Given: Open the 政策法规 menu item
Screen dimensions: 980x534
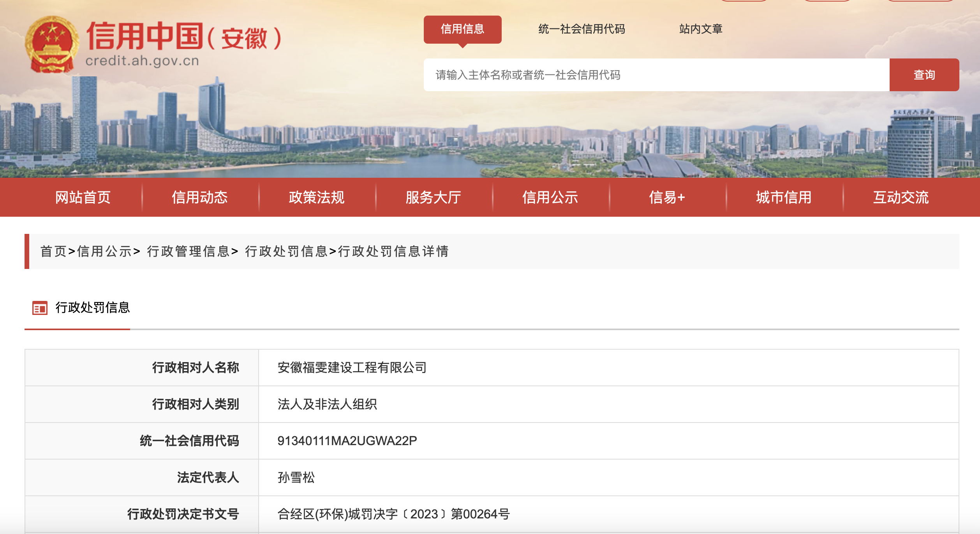Looking at the screenshot, I should (x=316, y=198).
